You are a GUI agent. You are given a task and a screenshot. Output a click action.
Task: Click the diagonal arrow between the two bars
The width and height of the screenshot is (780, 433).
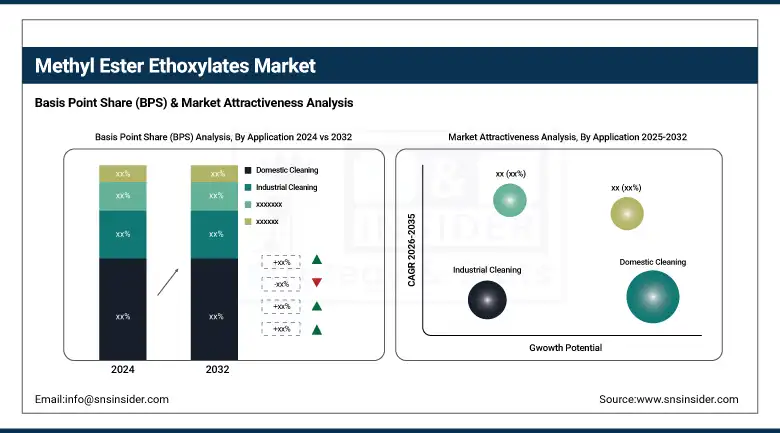pos(169,281)
